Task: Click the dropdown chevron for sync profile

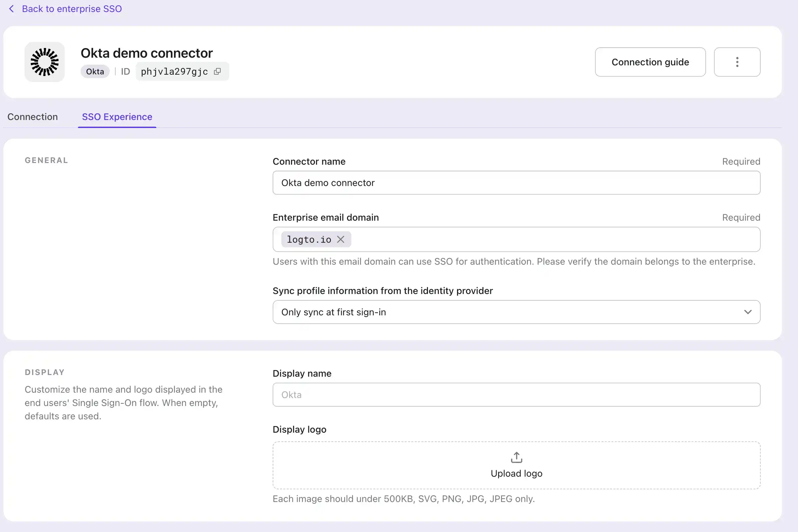Action: point(748,312)
